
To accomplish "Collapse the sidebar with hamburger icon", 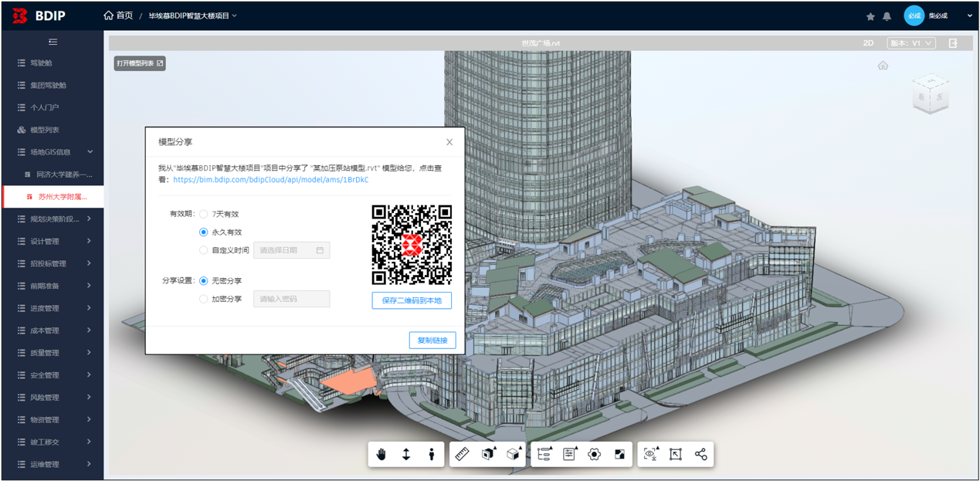I will 53,42.
